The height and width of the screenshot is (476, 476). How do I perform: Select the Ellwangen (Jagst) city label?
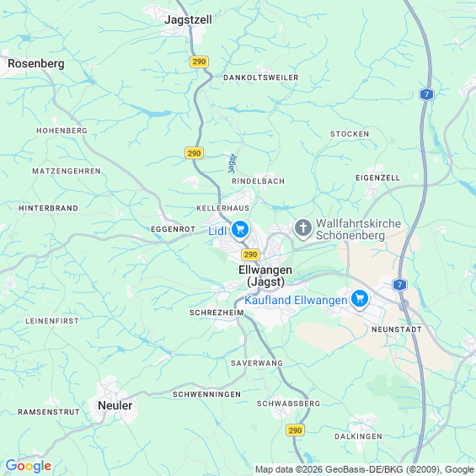click(265, 275)
